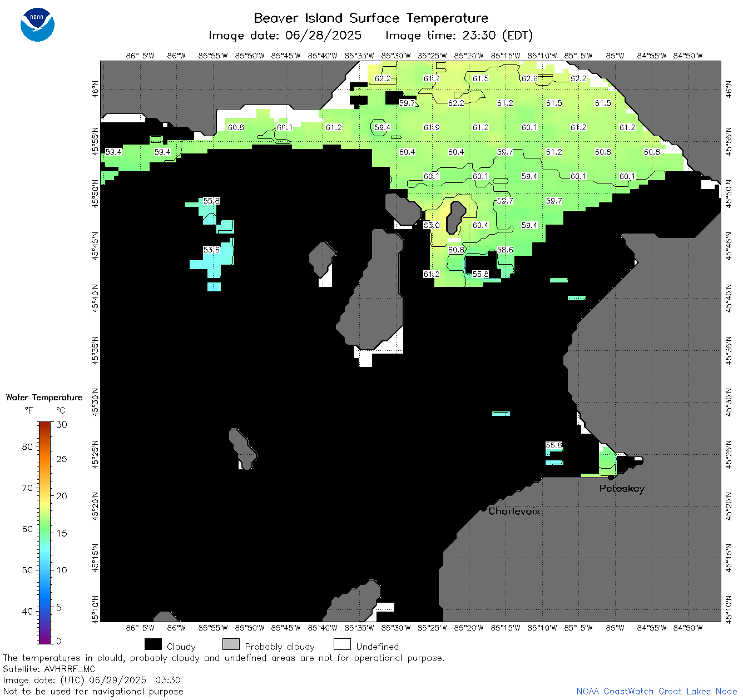The height and width of the screenshot is (700, 743).
Task: Click the Water Temperature legend heading
Action: [x=44, y=398]
